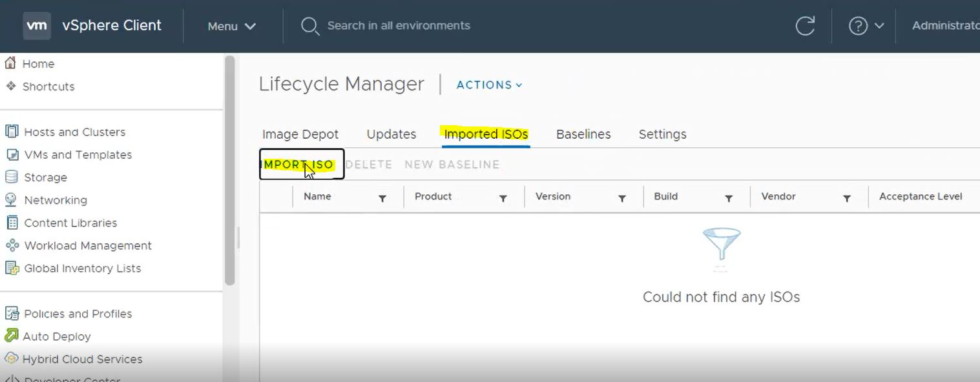Viewport: 980px width, 382px height.
Task: Click the IMPORT ISO button
Action: [x=302, y=164]
